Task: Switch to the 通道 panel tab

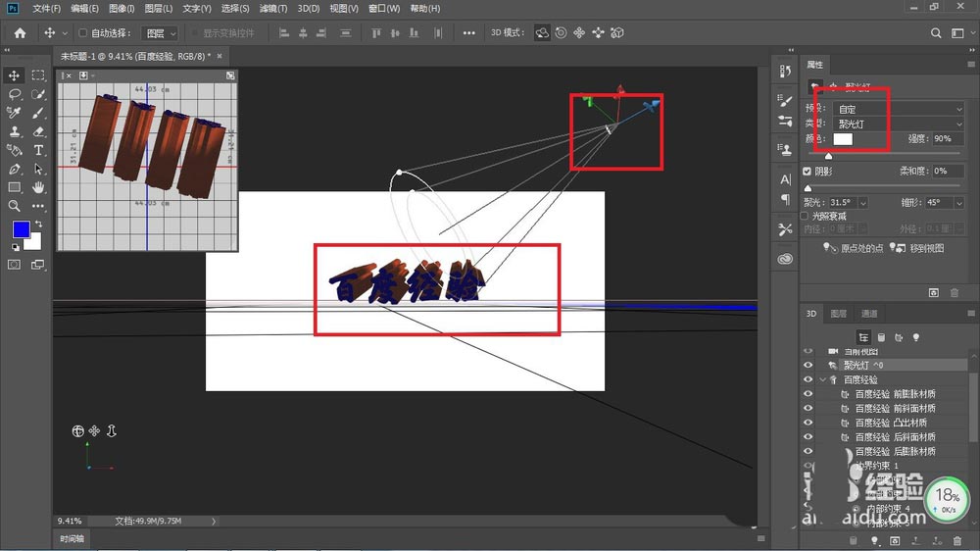Action: tap(868, 314)
